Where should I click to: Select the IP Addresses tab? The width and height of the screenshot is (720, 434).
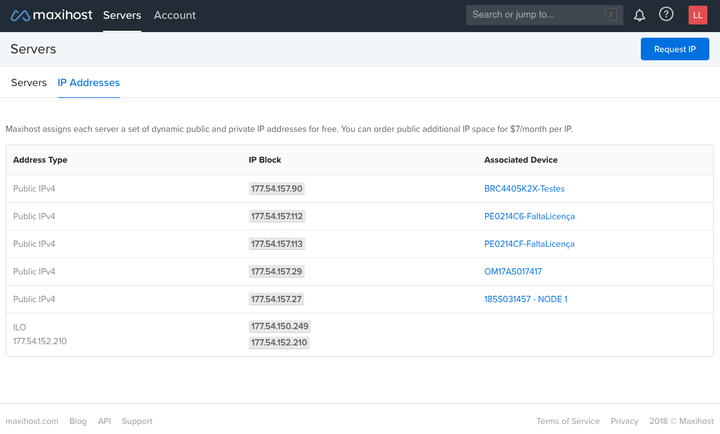[88, 83]
